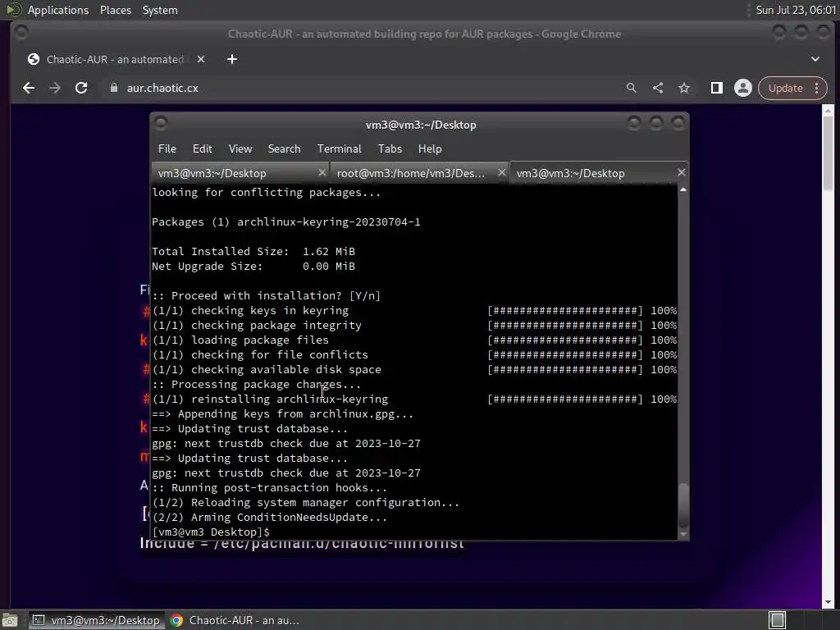Go back in Chrome
The image size is (840, 630).
point(29,88)
